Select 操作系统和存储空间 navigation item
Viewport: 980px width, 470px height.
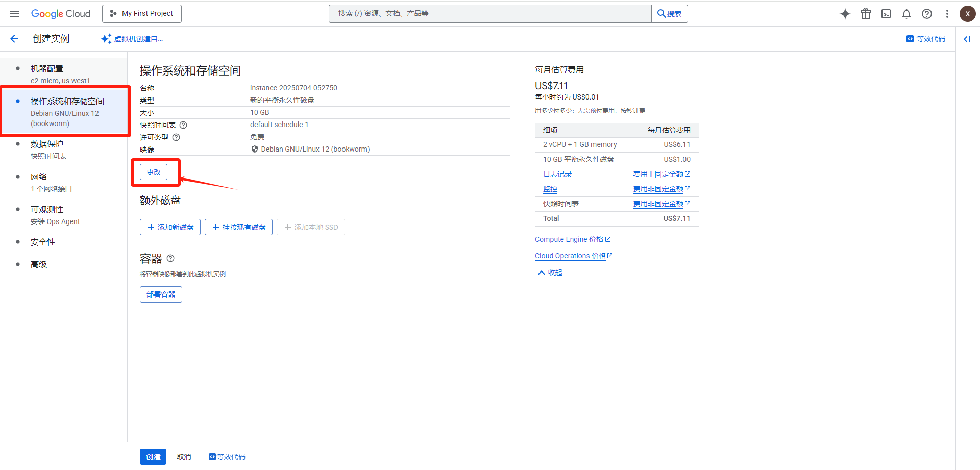pyautogui.click(x=64, y=112)
